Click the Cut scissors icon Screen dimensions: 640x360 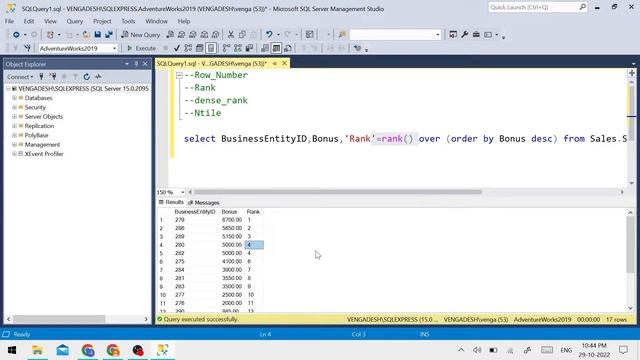[231, 35]
